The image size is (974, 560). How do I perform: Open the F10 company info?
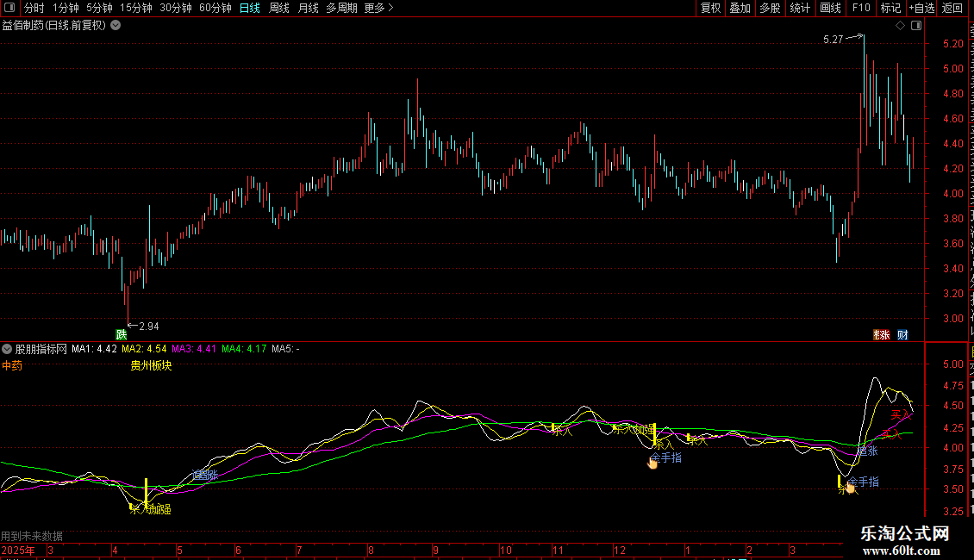(x=861, y=8)
